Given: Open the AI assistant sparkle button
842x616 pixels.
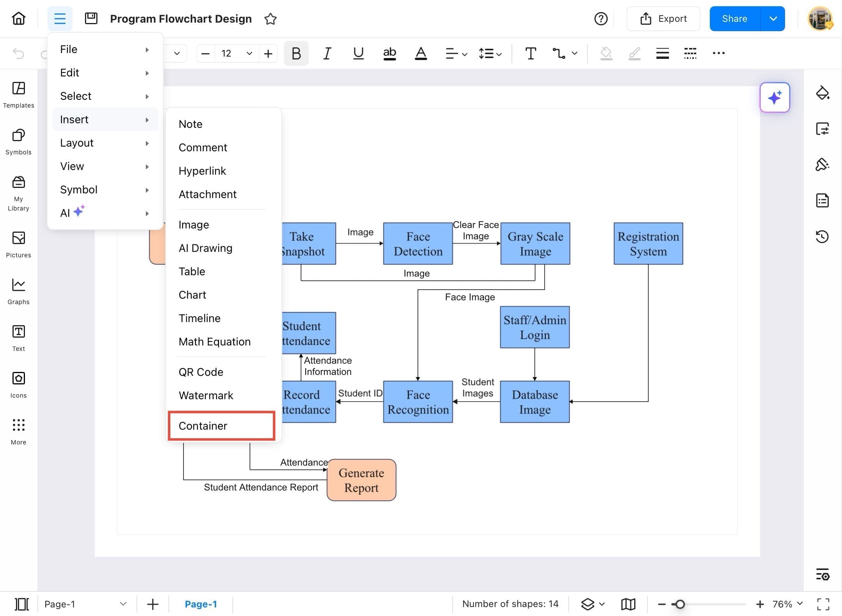Looking at the screenshot, I should pyautogui.click(x=775, y=97).
